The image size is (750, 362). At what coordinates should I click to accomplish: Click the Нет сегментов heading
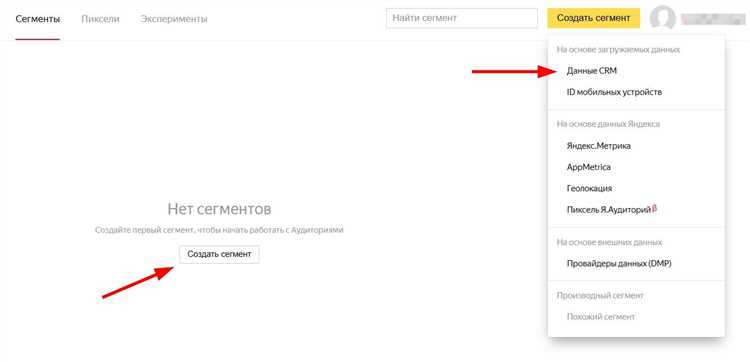(220, 209)
